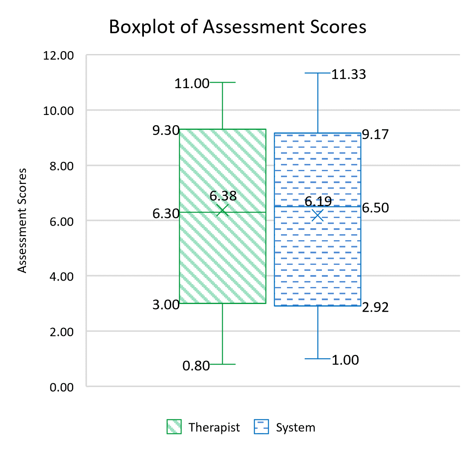Select the green Therapist legend swatch
Viewport: 476px width, 465px height.
pyautogui.click(x=174, y=427)
